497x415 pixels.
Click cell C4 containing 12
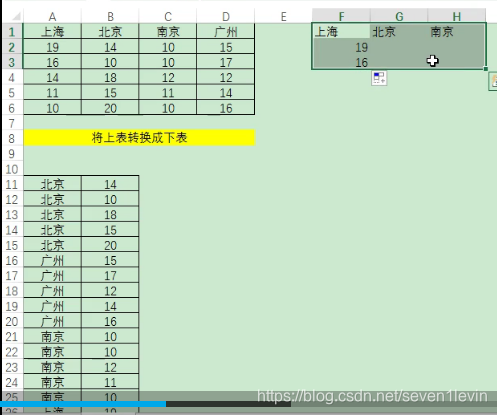coord(168,78)
